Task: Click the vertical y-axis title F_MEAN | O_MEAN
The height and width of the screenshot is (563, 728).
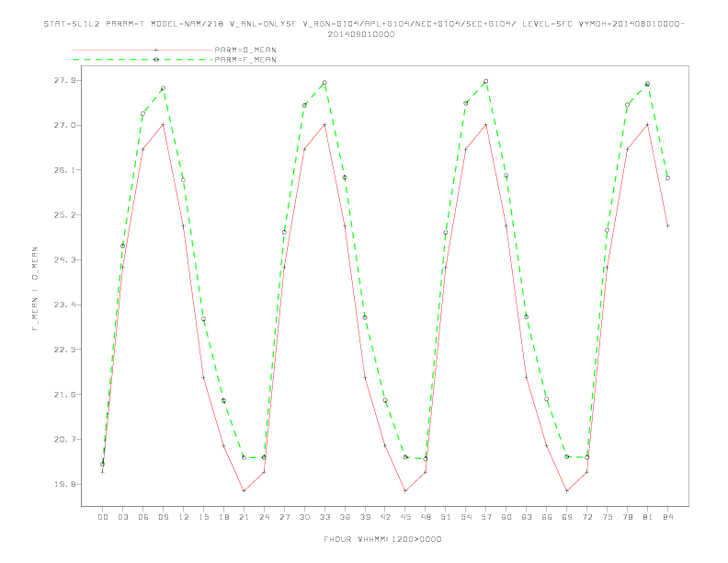Action: pyautogui.click(x=35, y=289)
